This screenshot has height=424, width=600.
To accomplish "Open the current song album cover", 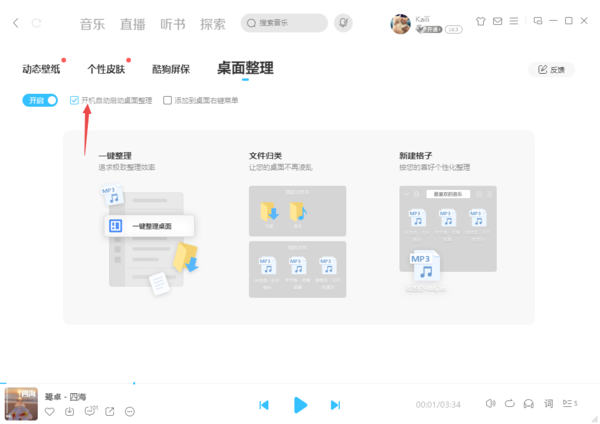I will (x=21, y=404).
